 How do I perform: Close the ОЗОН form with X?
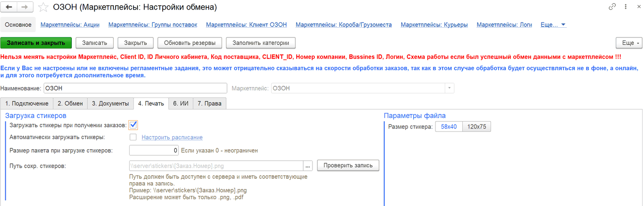[638, 7]
